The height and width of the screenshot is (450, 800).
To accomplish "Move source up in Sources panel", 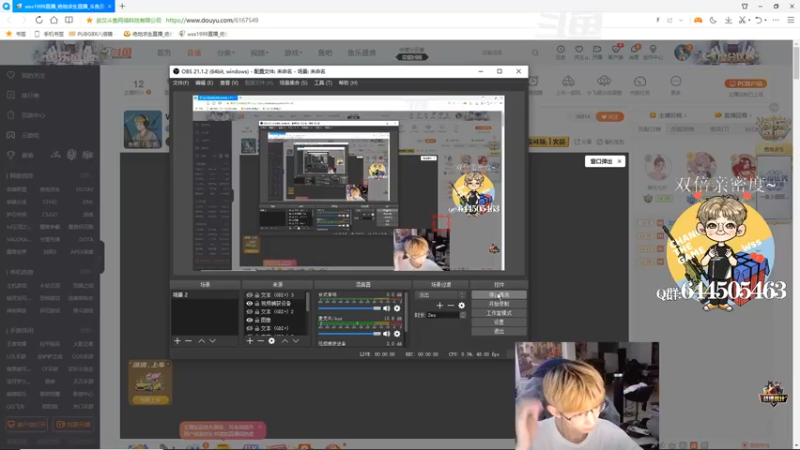I will [285, 340].
